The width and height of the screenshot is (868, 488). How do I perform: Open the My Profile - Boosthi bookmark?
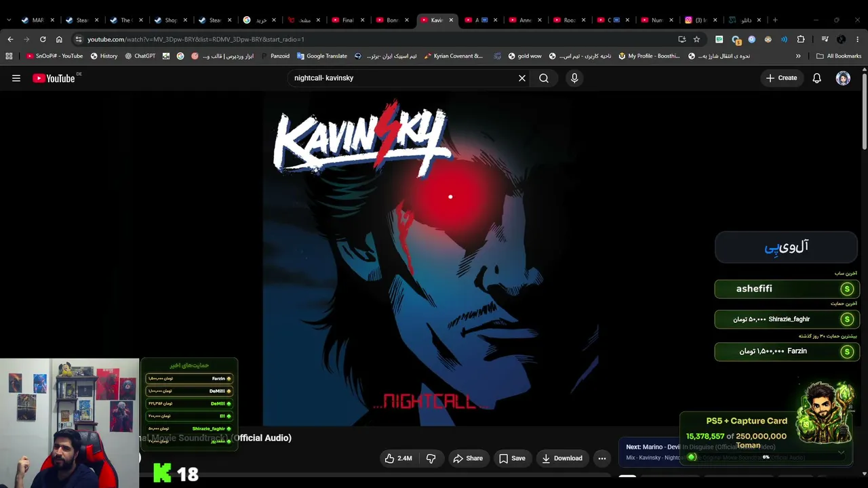click(649, 56)
